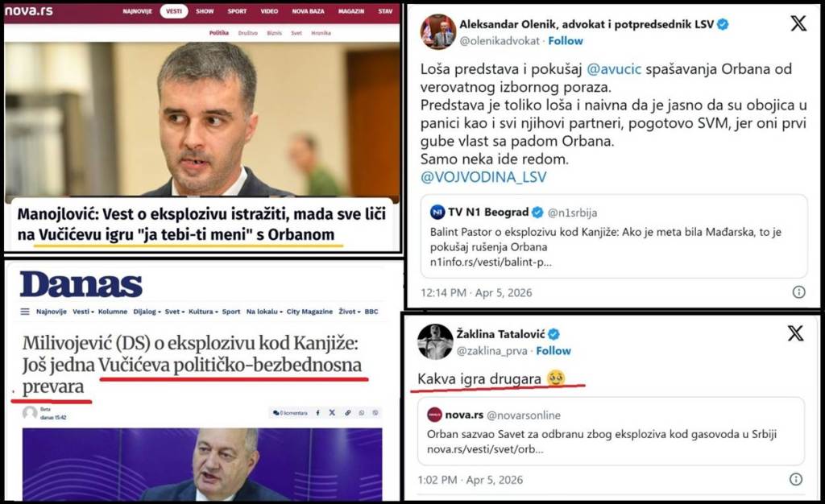Copy the Danas article link icon

point(347,413)
